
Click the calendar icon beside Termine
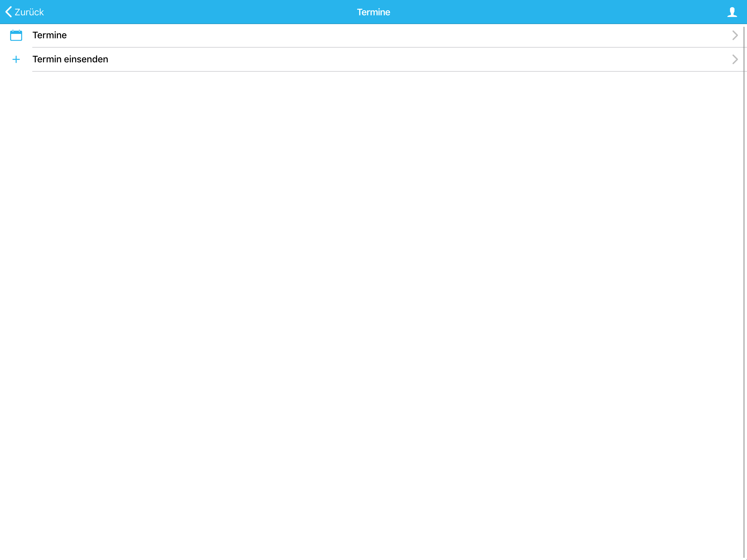(x=16, y=35)
